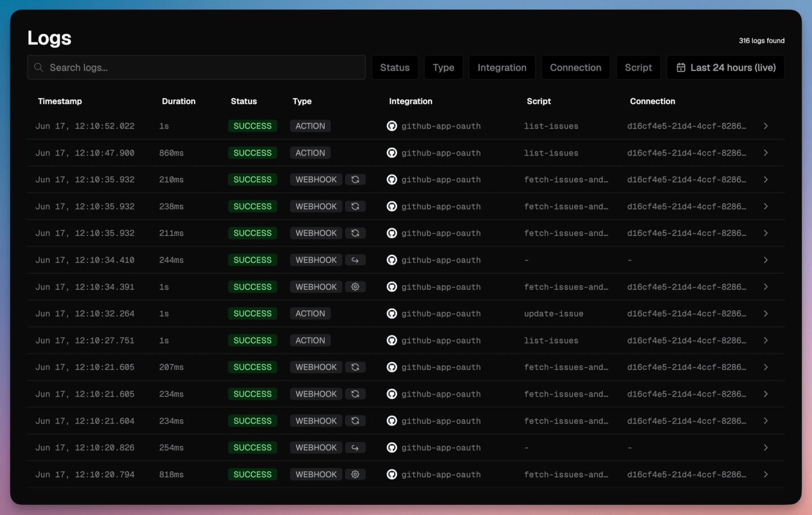
Task: Click the GitHub logo in the 12:10:52.022 row
Action: [392, 126]
